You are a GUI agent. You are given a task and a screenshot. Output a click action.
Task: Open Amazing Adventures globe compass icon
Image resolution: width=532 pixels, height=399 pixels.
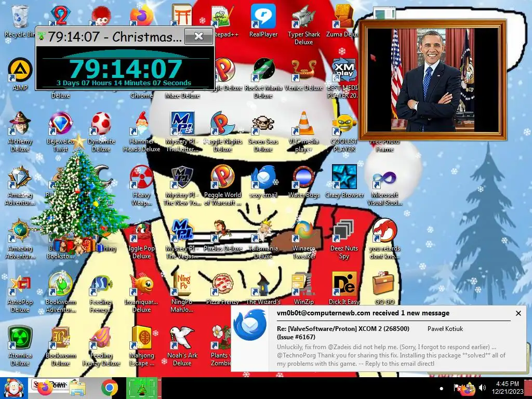click(20, 240)
